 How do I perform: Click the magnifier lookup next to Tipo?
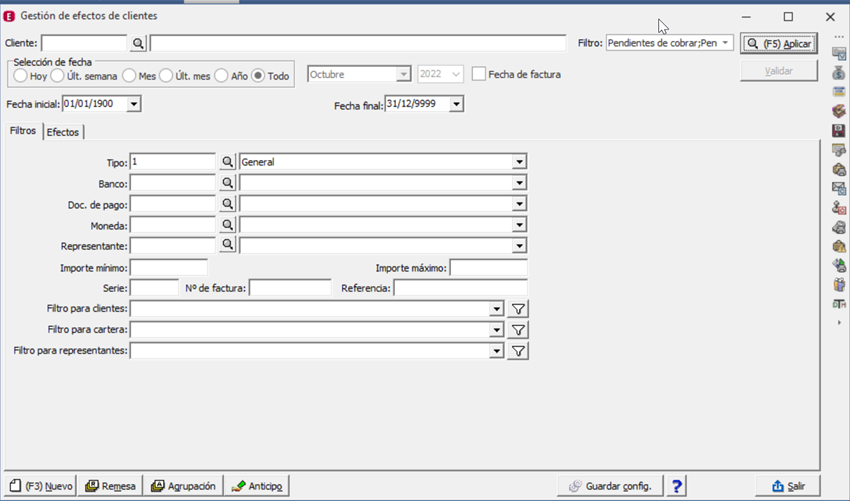227,162
